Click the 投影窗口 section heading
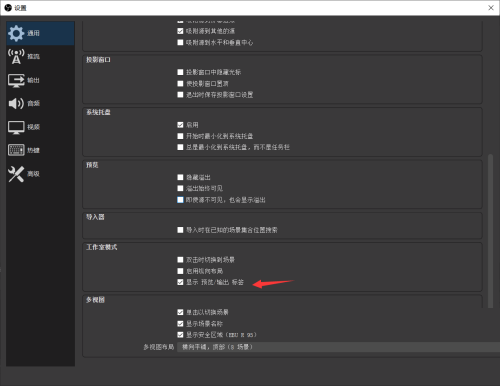This screenshot has height=386, width=500. pos(98,60)
